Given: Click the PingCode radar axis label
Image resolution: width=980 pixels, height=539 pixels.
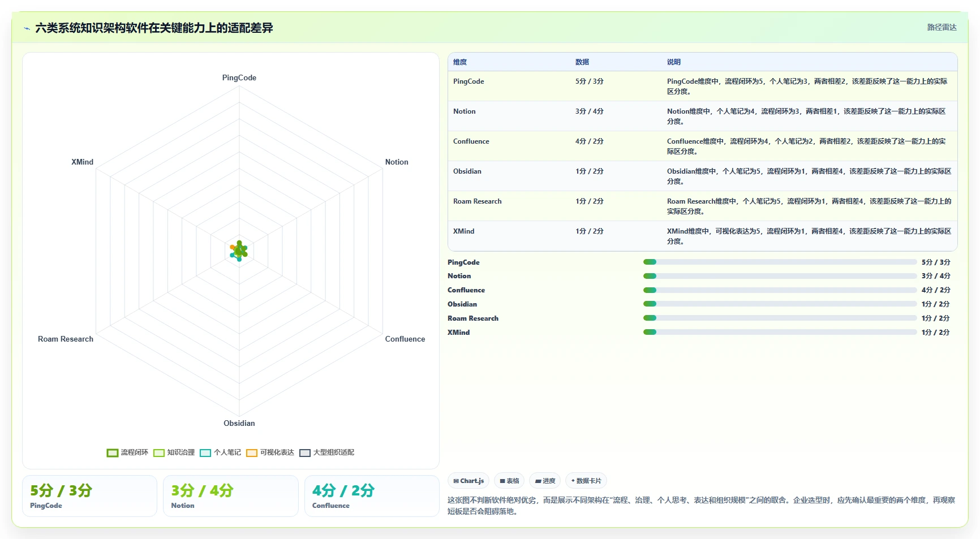Looking at the screenshot, I should pyautogui.click(x=239, y=77).
